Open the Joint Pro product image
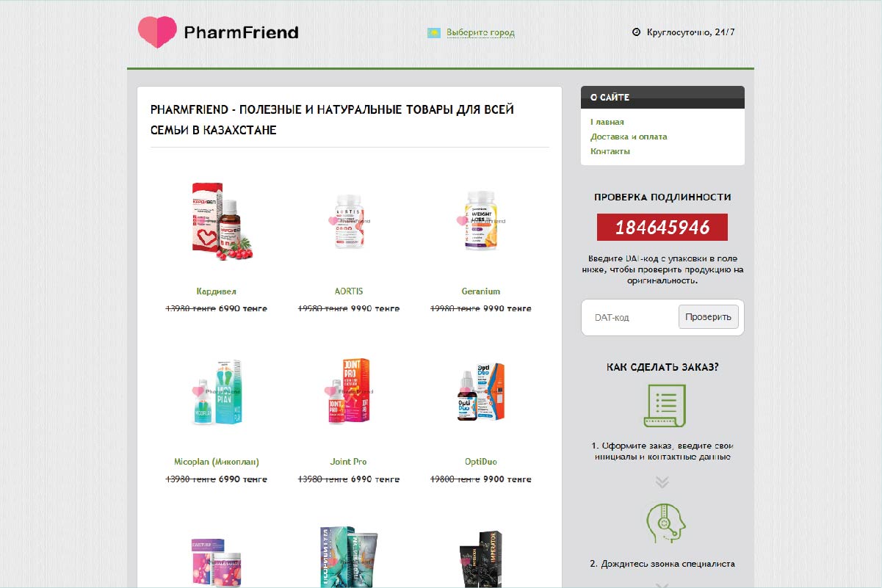The height and width of the screenshot is (588, 882). [x=349, y=391]
